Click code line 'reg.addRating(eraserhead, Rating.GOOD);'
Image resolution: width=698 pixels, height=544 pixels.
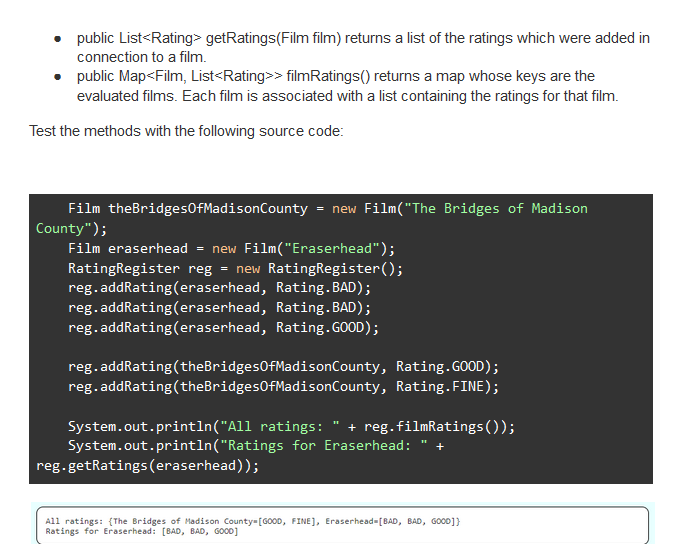[223, 328]
